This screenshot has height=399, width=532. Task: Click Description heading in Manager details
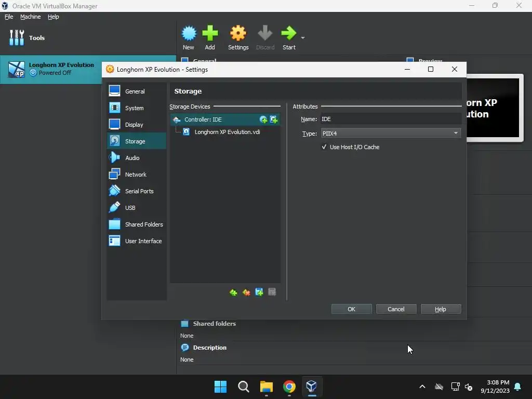[210, 348]
